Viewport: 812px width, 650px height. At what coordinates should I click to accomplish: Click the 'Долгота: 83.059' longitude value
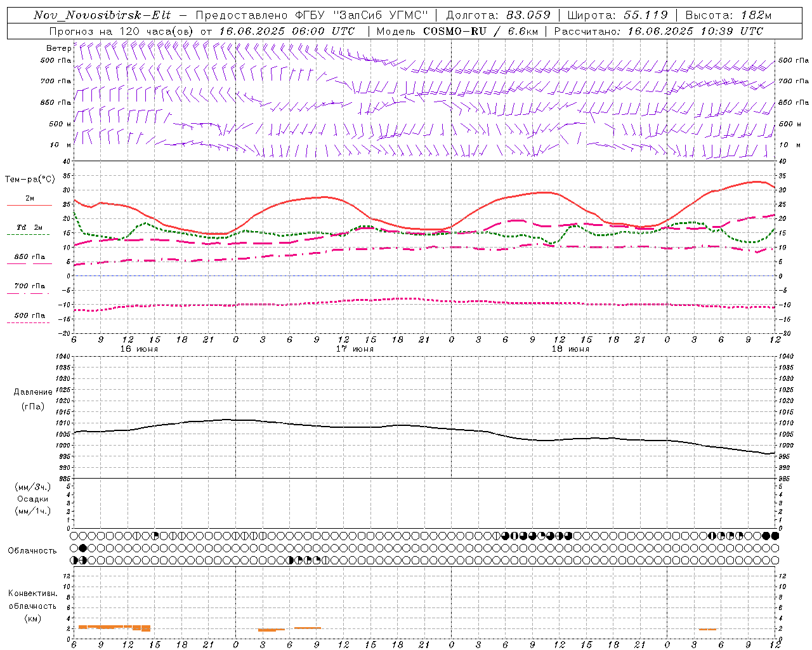tap(498, 15)
